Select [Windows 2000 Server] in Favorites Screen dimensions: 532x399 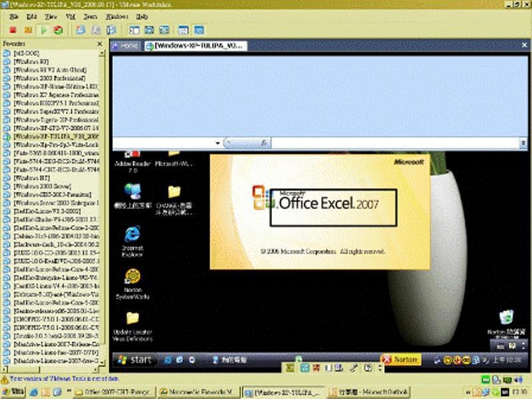tap(42, 186)
